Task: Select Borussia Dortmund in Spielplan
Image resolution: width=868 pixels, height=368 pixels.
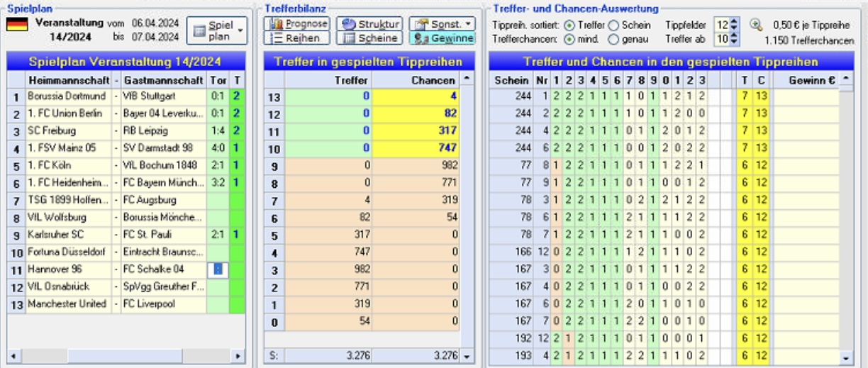Action: point(68,95)
